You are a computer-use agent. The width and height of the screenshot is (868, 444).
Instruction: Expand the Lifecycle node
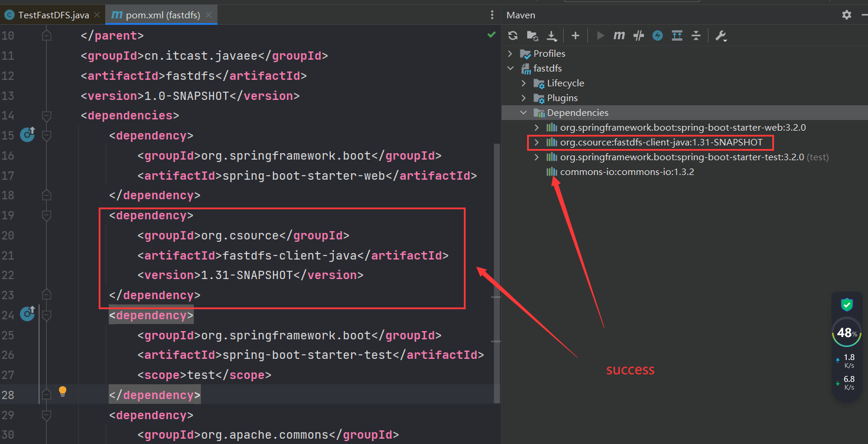click(524, 83)
